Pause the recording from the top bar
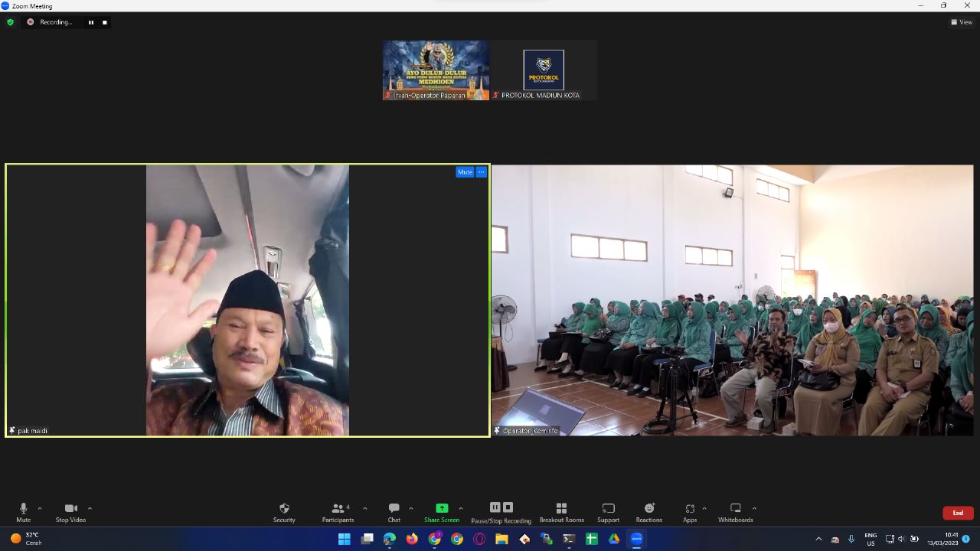The image size is (980, 551). click(x=91, y=22)
